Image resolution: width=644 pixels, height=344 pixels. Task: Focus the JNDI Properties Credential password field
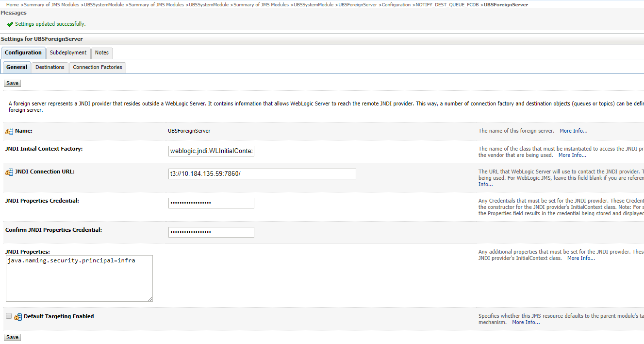[211, 203]
